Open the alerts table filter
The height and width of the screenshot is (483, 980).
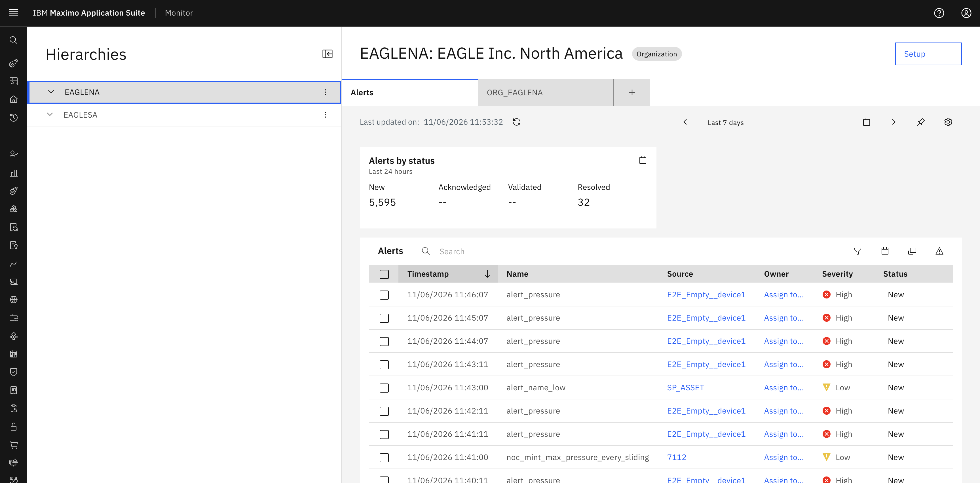point(857,251)
